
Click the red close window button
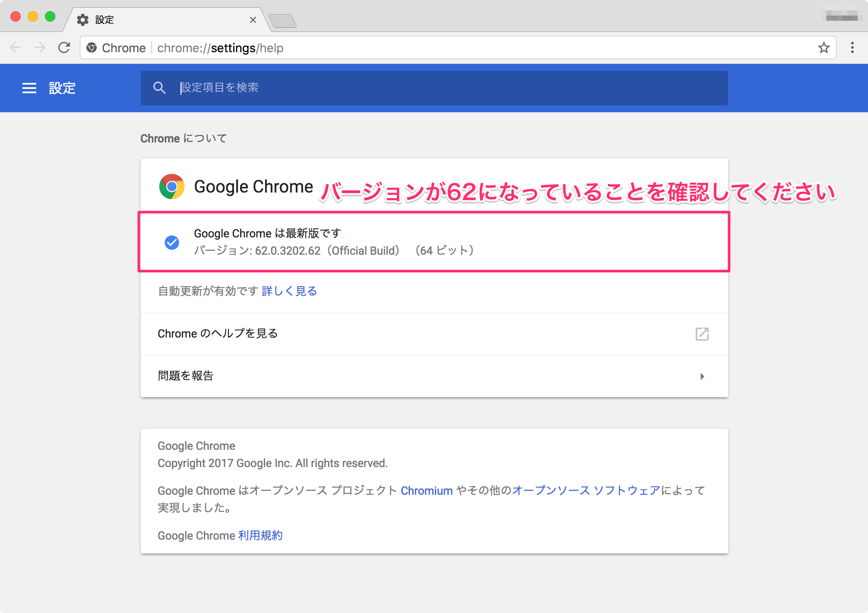[x=16, y=16]
